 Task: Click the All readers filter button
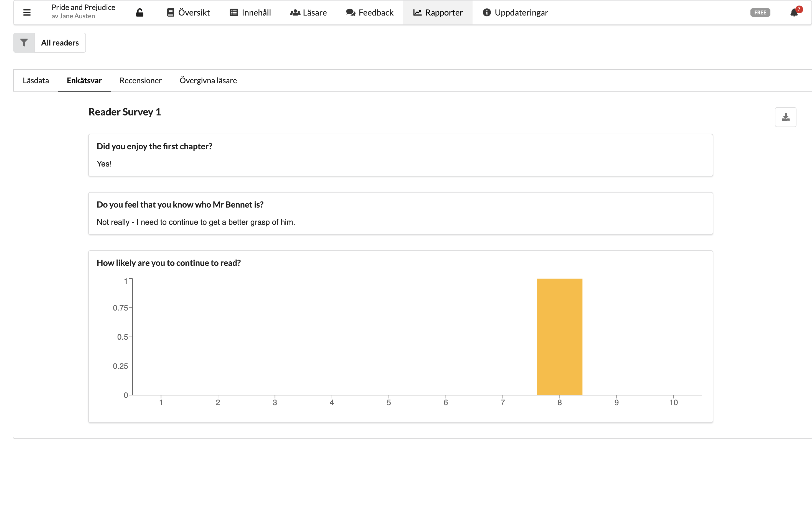point(60,42)
